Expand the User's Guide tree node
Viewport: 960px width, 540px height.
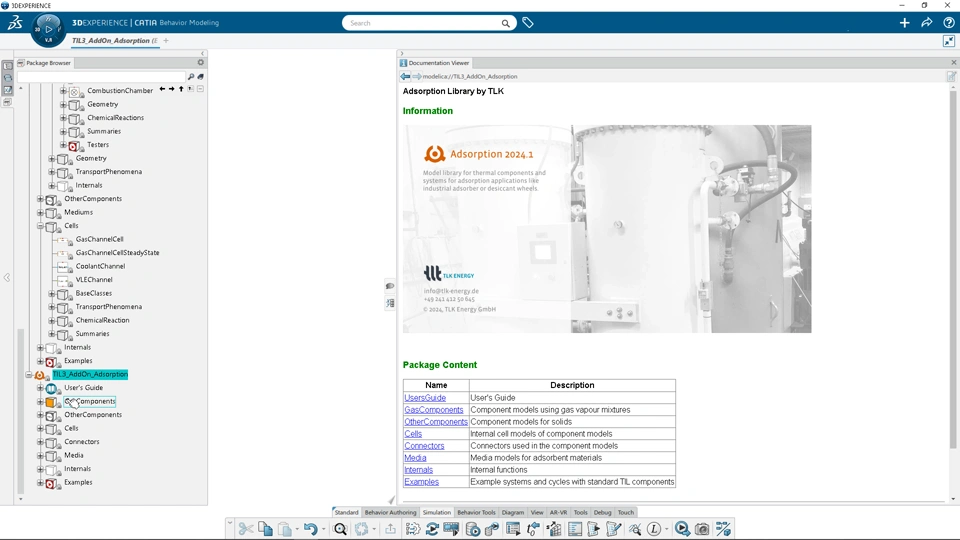(x=40, y=388)
